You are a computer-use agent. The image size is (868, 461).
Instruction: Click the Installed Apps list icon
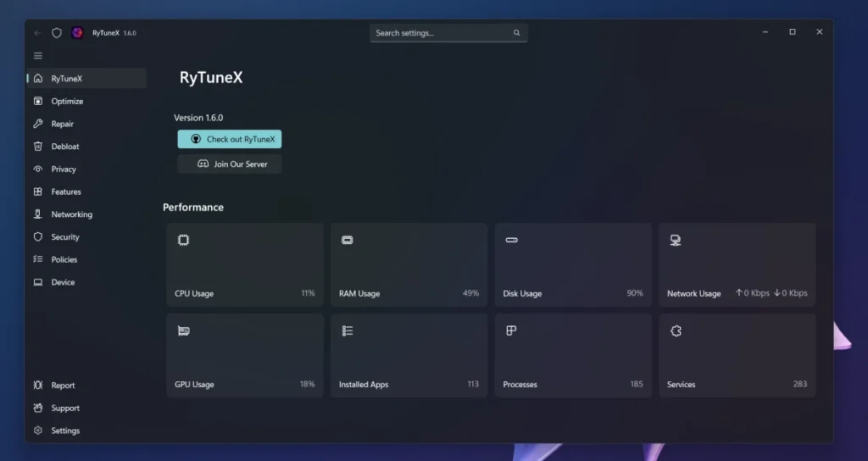[347, 331]
